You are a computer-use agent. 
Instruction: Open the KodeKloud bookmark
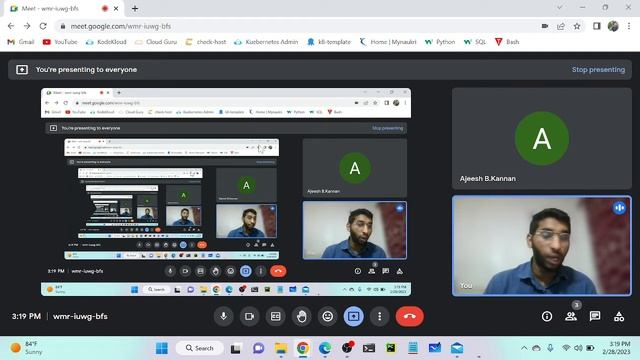(x=106, y=42)
